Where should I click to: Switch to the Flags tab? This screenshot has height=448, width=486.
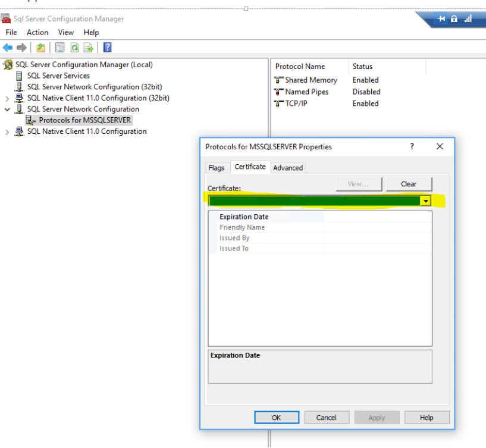click(x=217, y=168)
